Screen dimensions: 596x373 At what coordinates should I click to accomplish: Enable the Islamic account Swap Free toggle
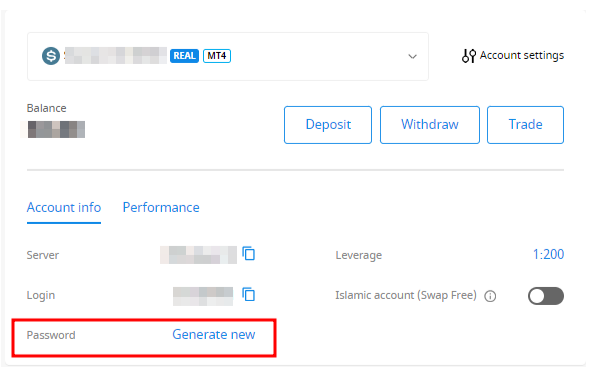point(545,296)
